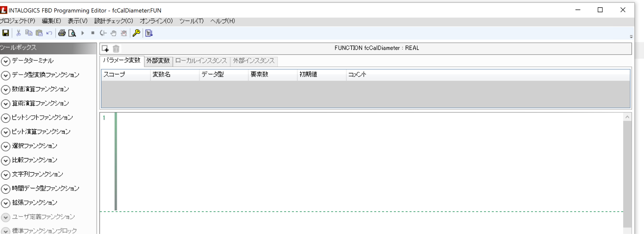Click the blue list-with-arrow toolbar icon
644x234 pixels.
(x=149, y=33)
